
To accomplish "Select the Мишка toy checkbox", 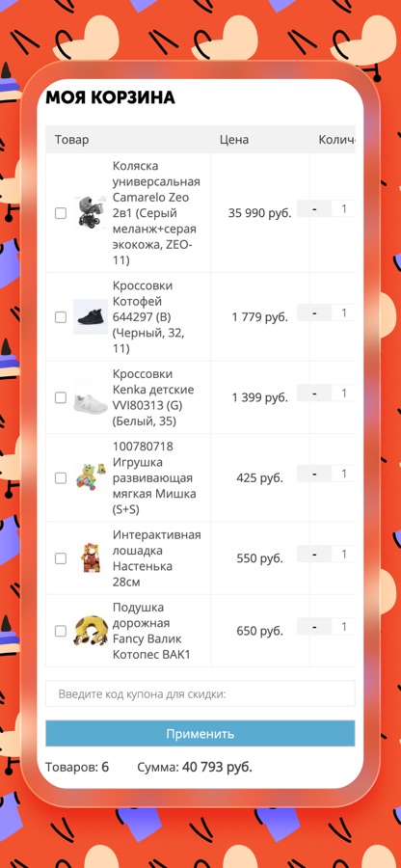I will click(x=61, y=478).
